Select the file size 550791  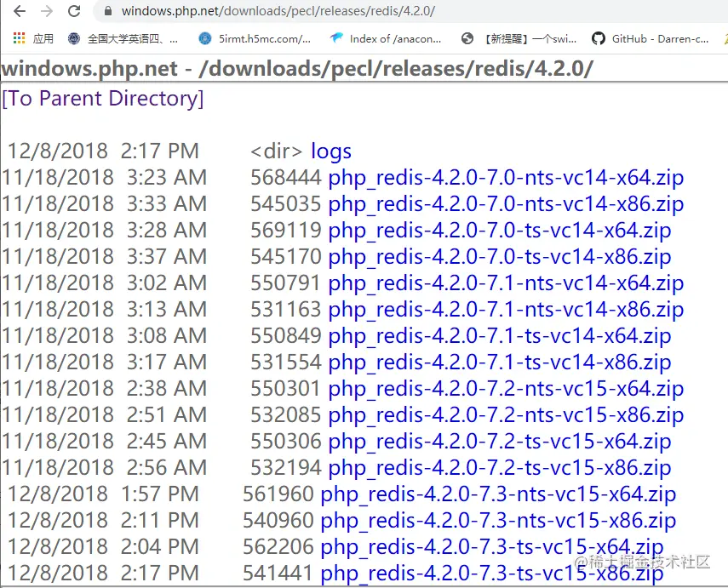click(x=286, y=283)
